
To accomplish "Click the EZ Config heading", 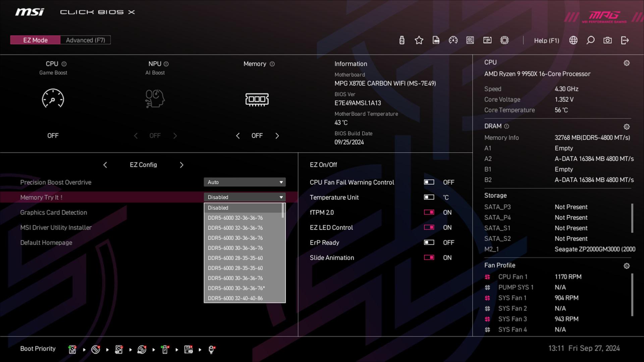I will pos(143,165).
